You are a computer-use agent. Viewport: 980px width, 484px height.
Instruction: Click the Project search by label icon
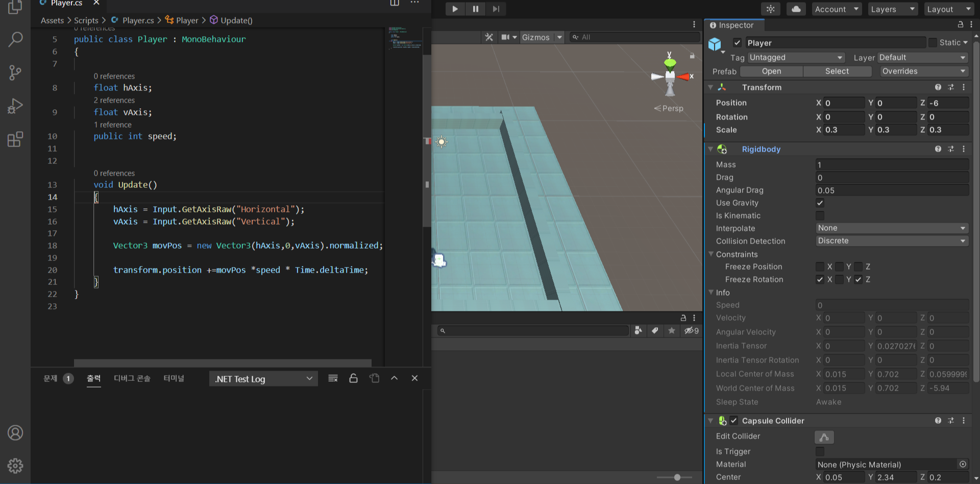pos(655,331)
